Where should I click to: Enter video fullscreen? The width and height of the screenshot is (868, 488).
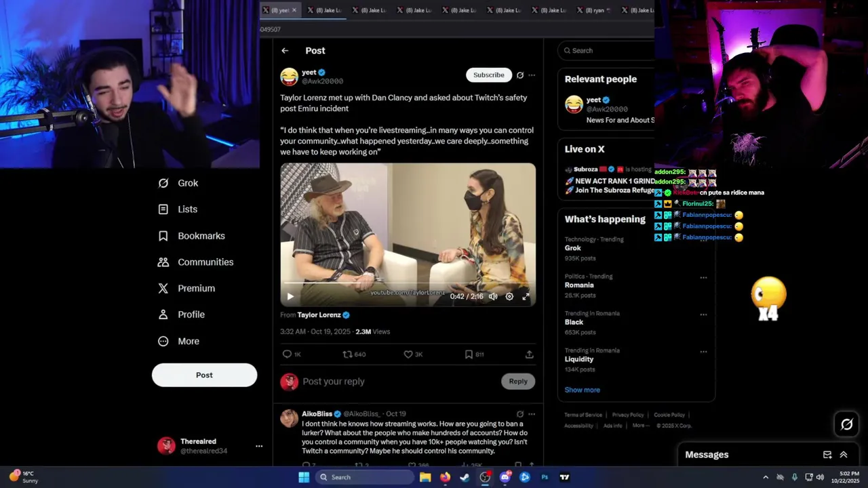click(x=526, y=296)
